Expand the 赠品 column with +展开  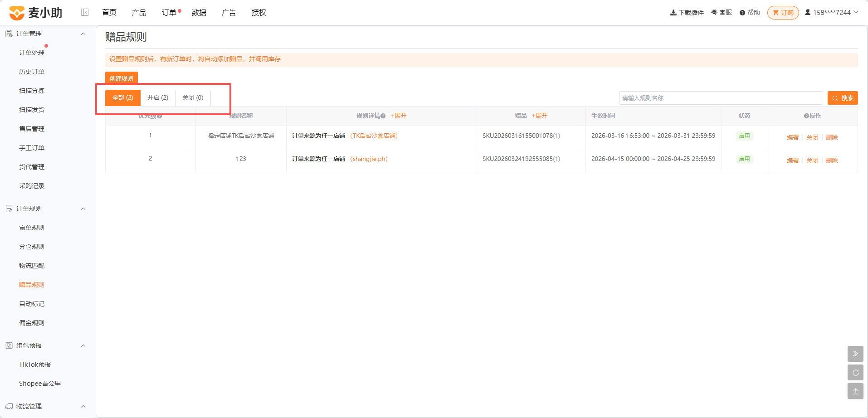coord(540,116)
